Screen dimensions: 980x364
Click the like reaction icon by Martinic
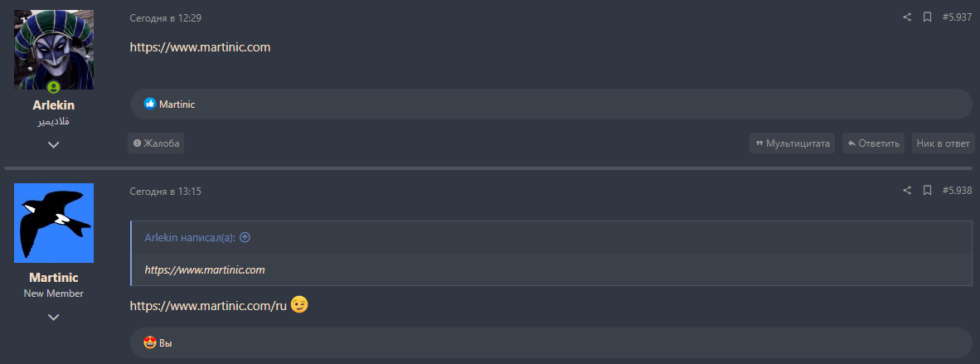point(150,104)
